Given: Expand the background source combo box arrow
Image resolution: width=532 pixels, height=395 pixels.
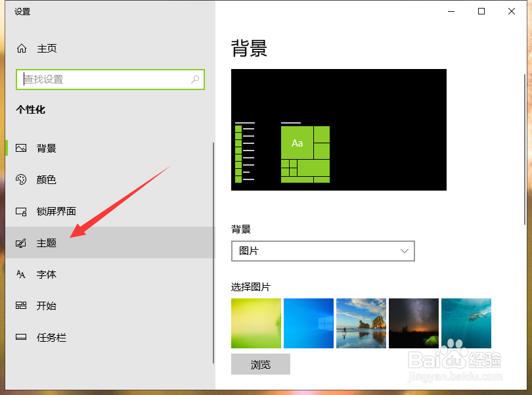Looking at the screenshot, I should [x=405, y=251].
